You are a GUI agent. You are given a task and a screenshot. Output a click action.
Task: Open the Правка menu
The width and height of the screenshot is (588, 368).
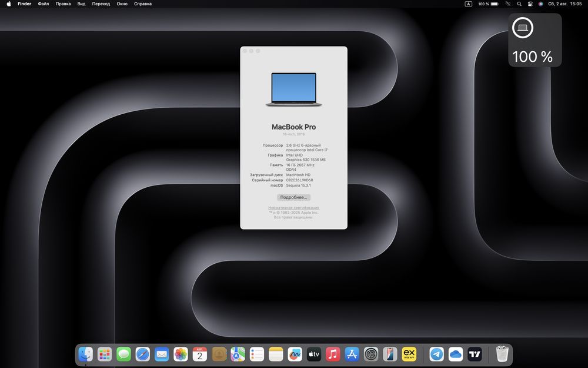63,4
